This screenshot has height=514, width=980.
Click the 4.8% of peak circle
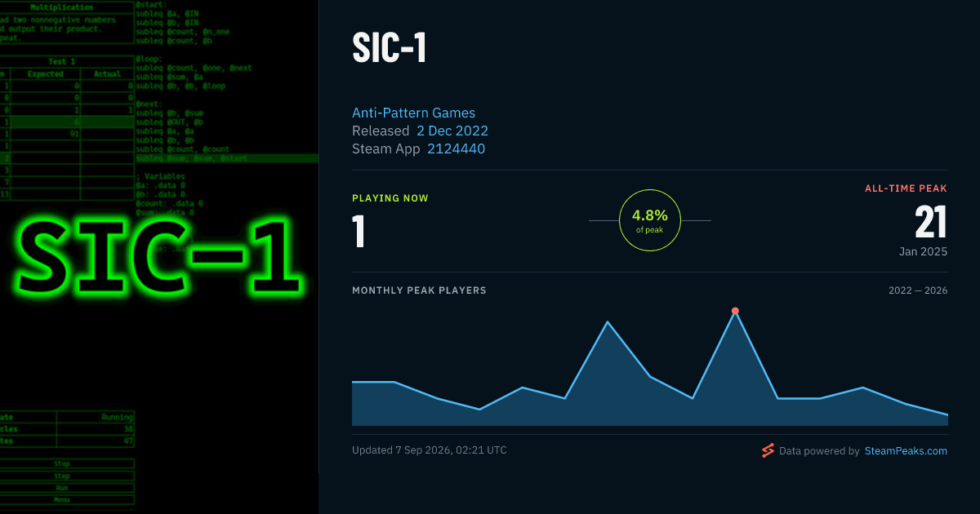click(x=650, y=220)
